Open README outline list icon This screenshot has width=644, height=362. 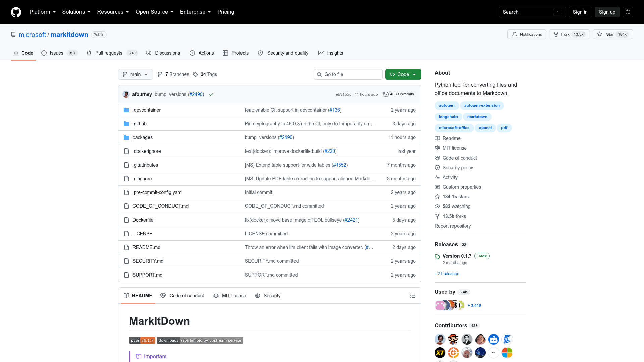tap(413, 296)
